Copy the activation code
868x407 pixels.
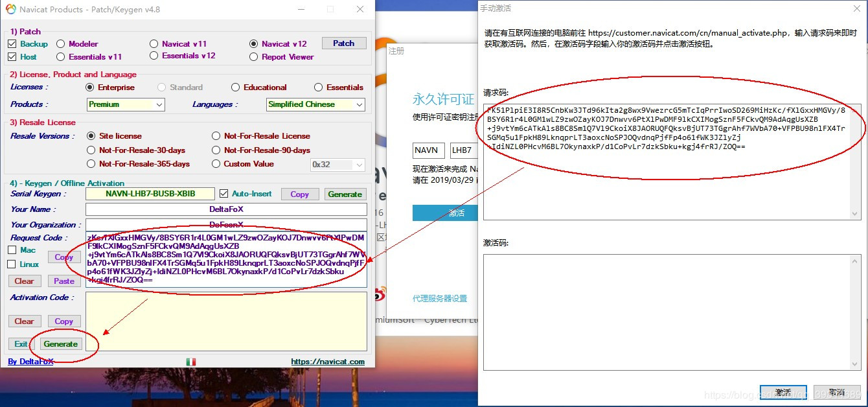pyautogui.click(x=64, y=321)
